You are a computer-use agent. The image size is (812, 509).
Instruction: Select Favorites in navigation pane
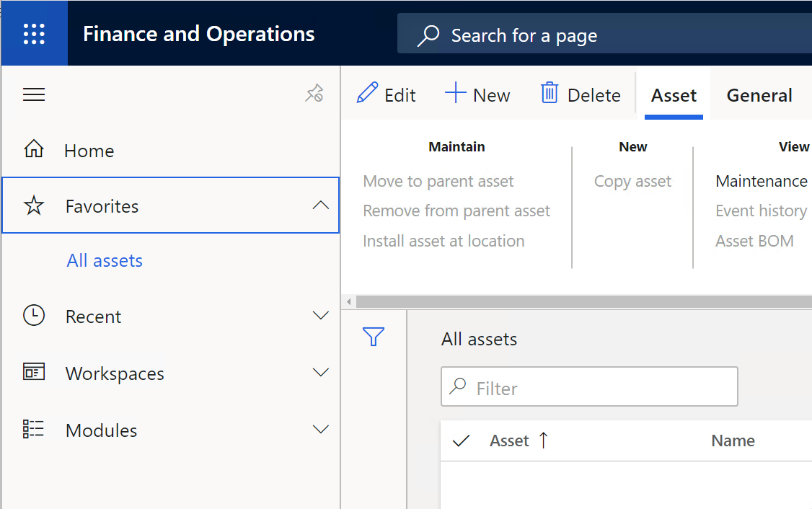[x=170, y=205]
